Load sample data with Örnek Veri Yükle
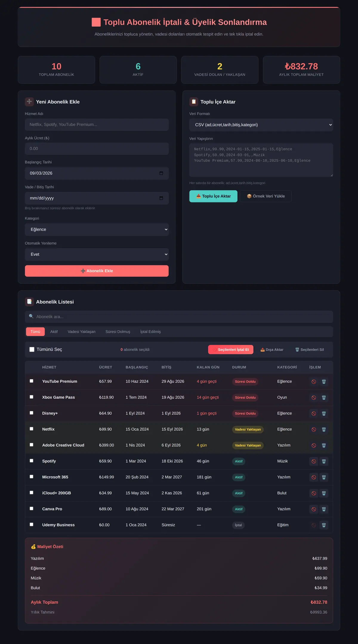Image resolution: width=358 pixels, height=644 pixels. tap(266, 196)
